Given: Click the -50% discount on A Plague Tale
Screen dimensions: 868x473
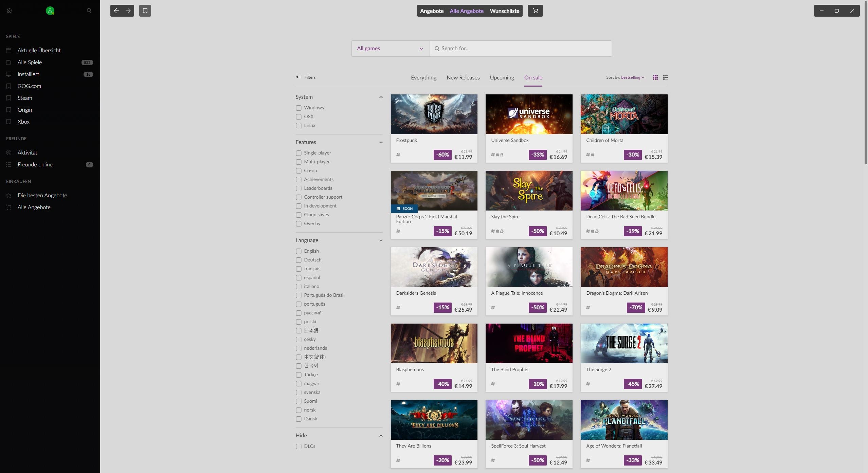Looking at the screenshot, I should coord(538,307).
